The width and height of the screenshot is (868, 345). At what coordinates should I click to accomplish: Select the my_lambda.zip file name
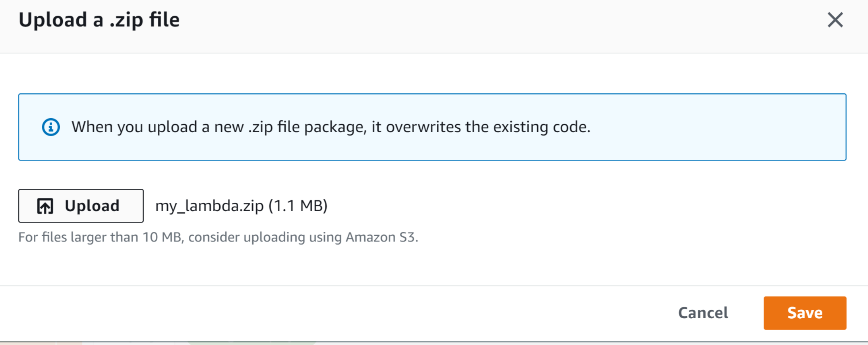[x=209, y=206]
